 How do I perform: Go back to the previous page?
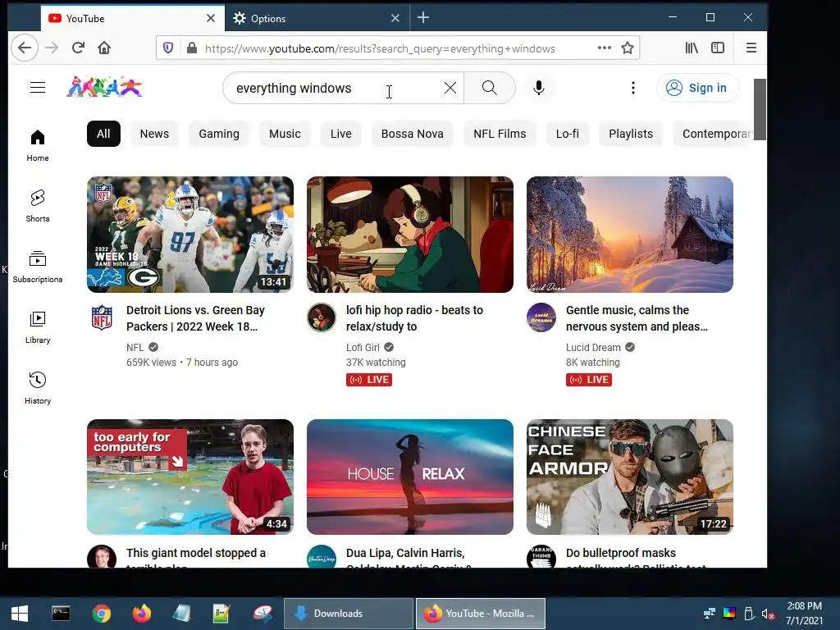point(25,48)
